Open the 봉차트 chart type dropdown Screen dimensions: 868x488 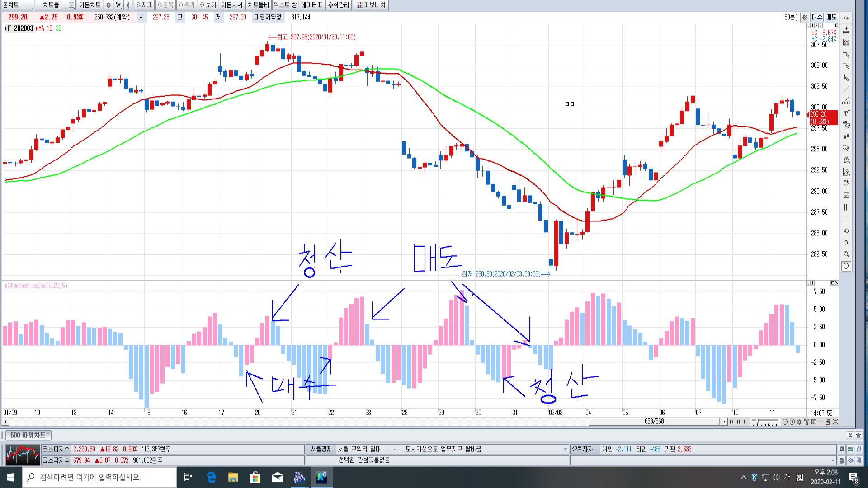pos(18,5)
